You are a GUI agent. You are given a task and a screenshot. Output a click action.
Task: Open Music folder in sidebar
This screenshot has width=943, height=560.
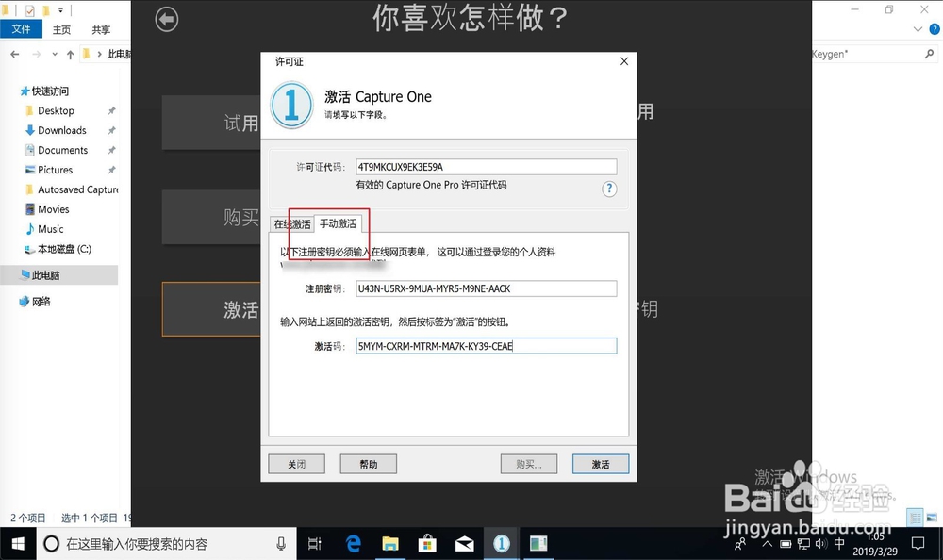pyautogui.click(x=51, y=229)
